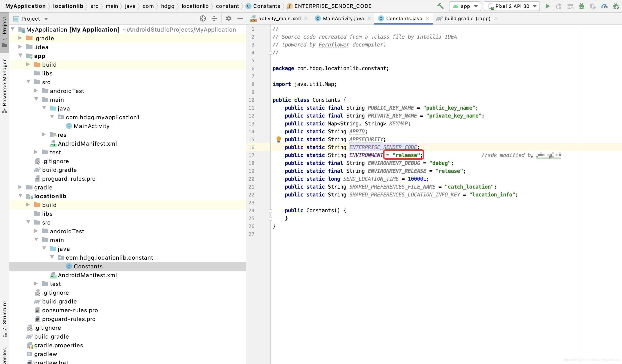Screen dimensions: 622x364
Task: Expand the app res folder
Action: coord(44,135)
